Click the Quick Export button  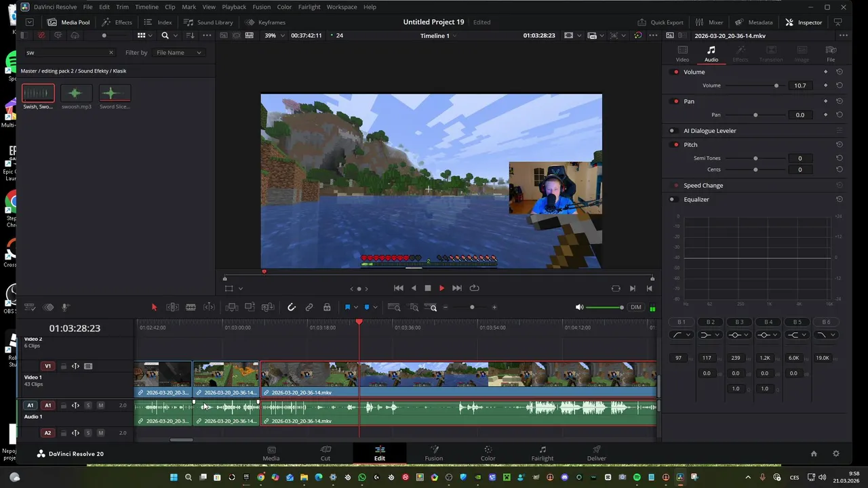(660, 22)
